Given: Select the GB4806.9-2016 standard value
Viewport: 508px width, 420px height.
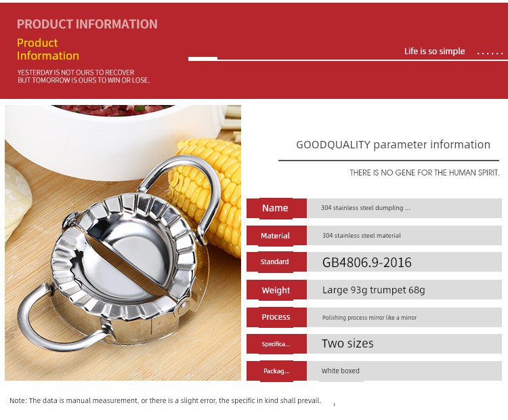Looking at the screenshot, I should pos(366,263).
